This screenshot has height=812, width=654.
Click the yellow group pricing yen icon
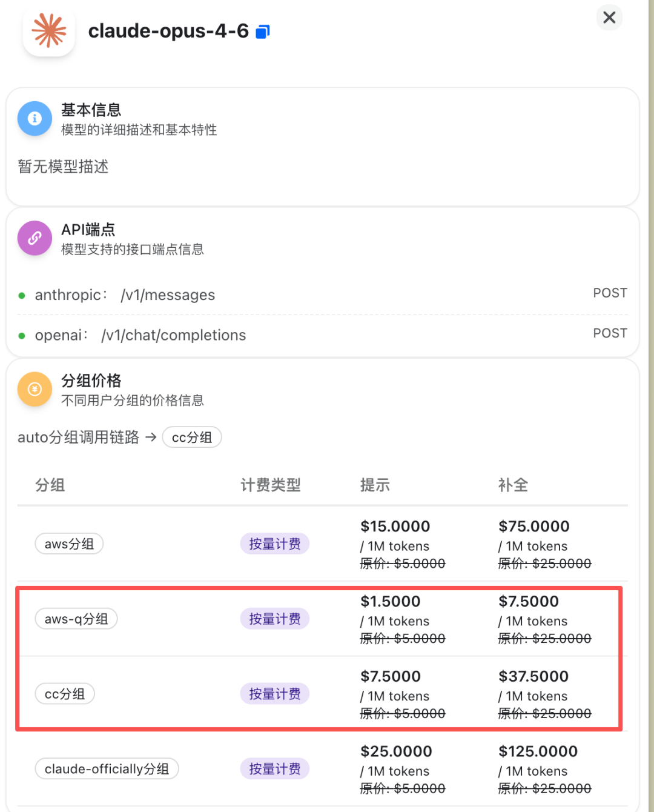point(35,389)
